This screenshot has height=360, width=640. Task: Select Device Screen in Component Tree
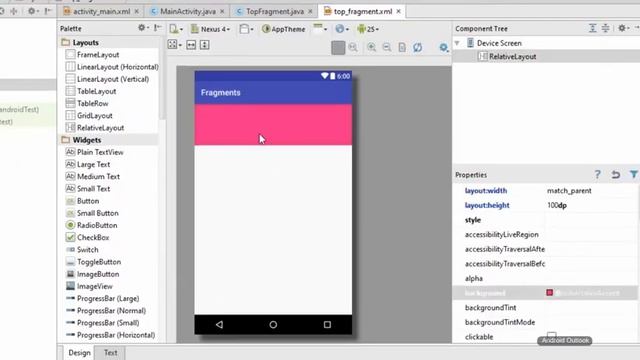point(499,43)
